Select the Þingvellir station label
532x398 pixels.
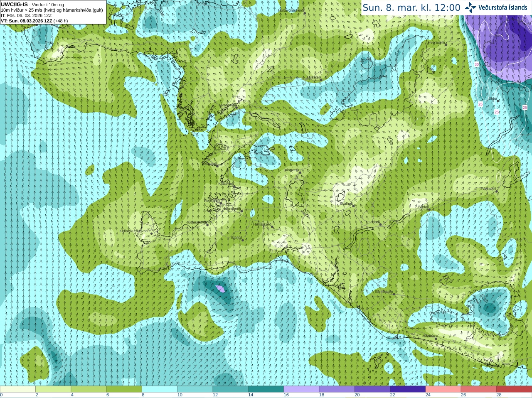[x=292, y=170]
